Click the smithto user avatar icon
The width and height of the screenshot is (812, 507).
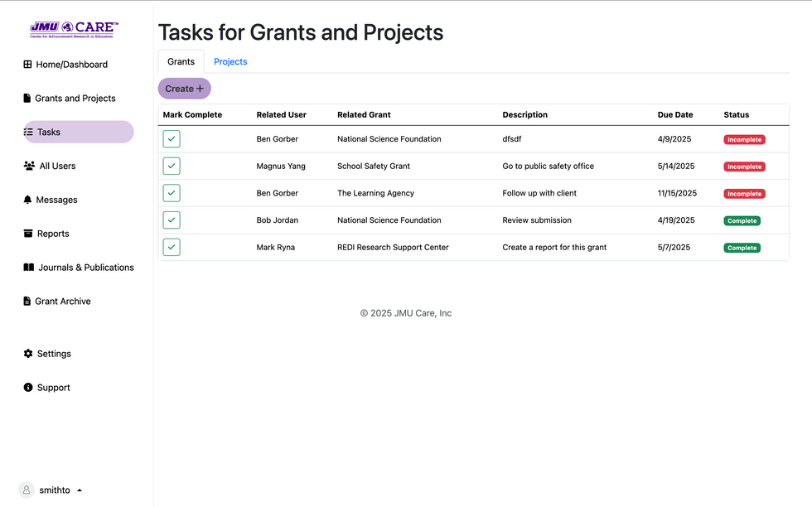pyautogui.click(x=27, y=490)
